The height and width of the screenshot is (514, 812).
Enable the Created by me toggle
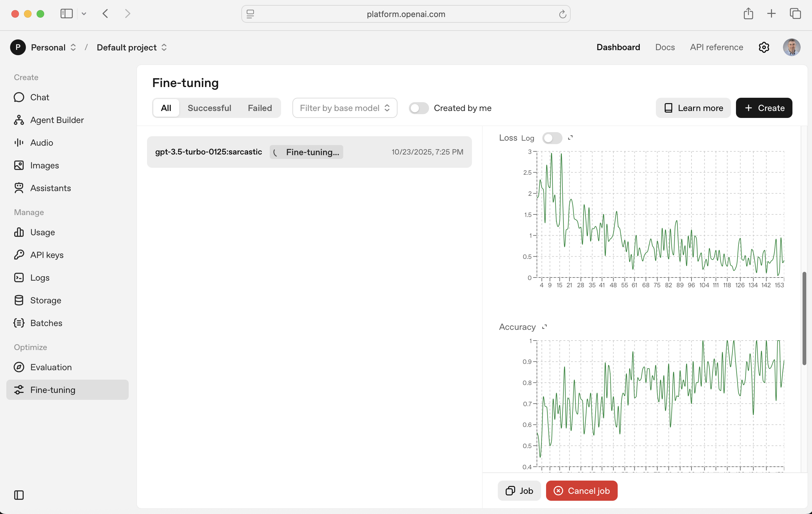[x=419, y=108]
